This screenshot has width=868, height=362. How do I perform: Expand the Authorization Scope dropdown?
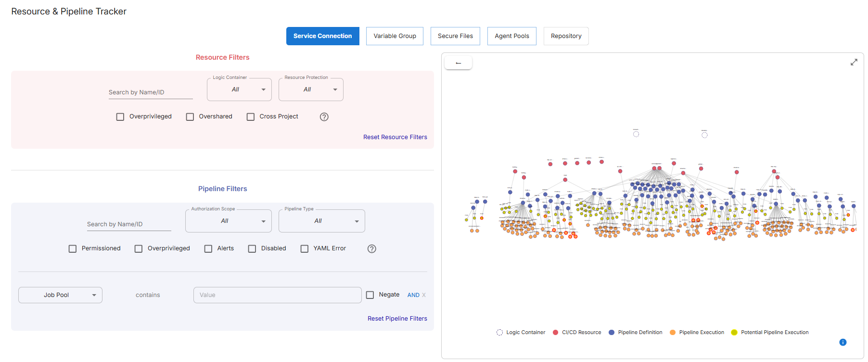point(228,221)
